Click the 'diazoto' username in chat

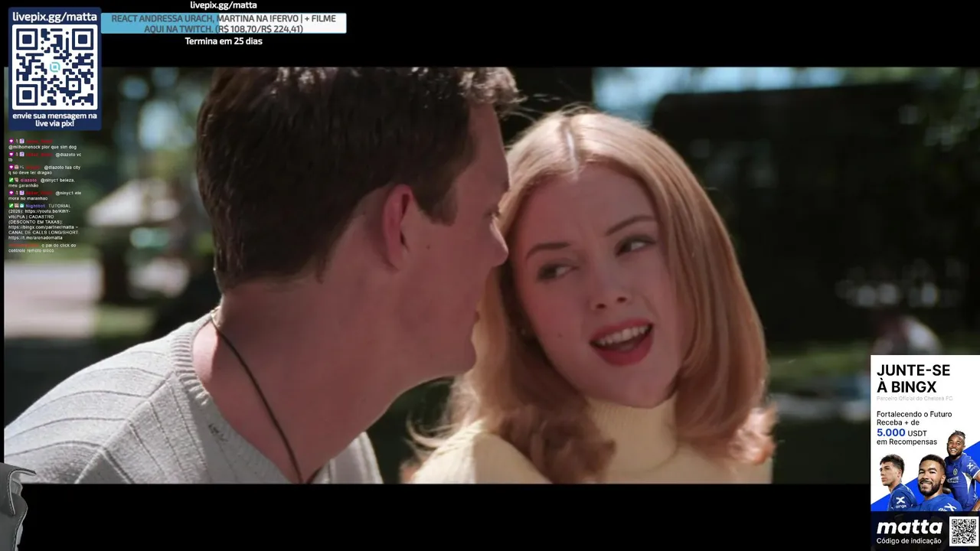pos(28,180)
